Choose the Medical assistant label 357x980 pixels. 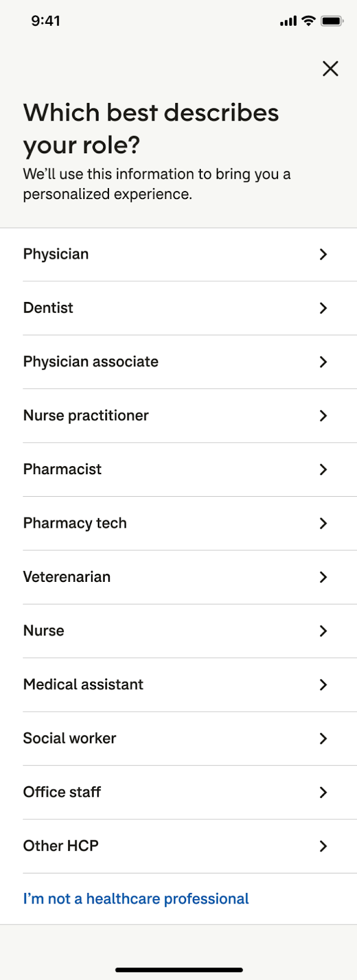[83, 685]
